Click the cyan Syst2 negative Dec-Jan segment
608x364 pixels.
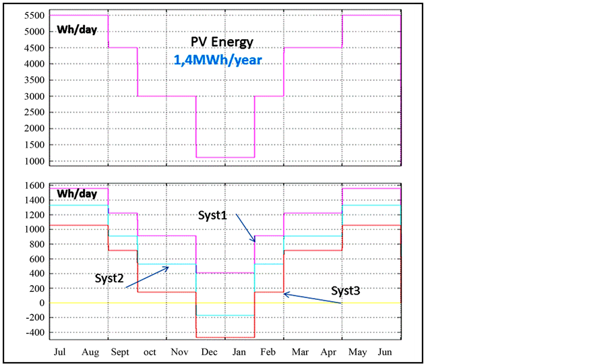(225, 315)
